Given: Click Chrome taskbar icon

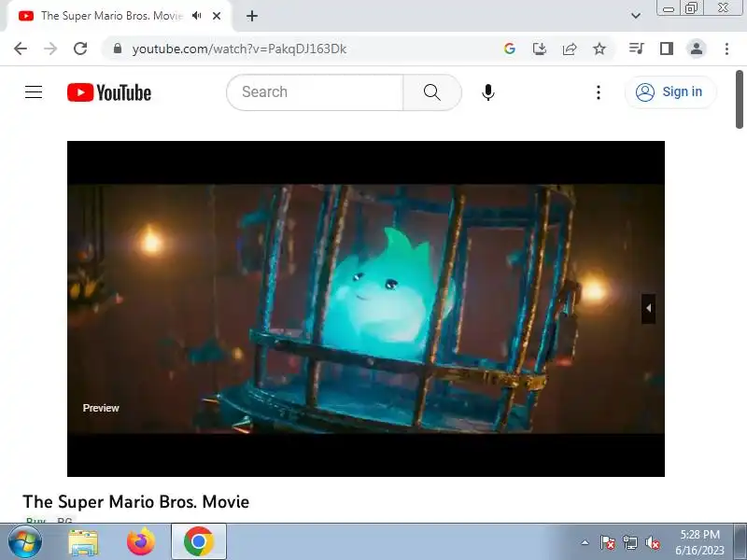Looking at the screenshot, I should (x=199, y=541).
